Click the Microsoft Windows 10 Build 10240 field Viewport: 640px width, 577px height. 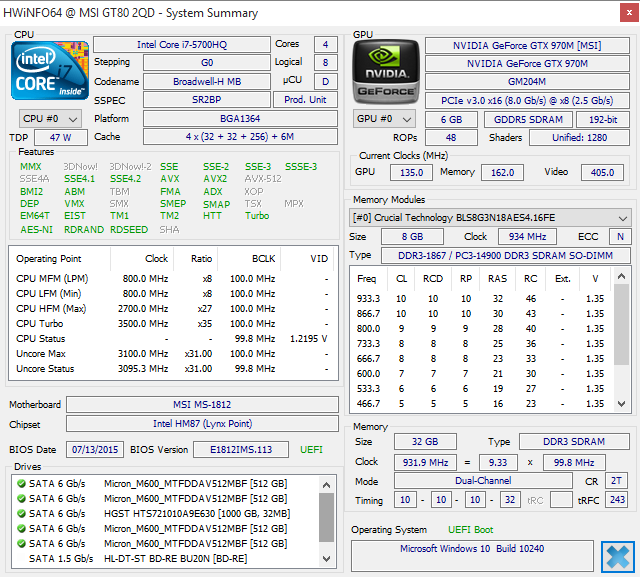(472, 555)
